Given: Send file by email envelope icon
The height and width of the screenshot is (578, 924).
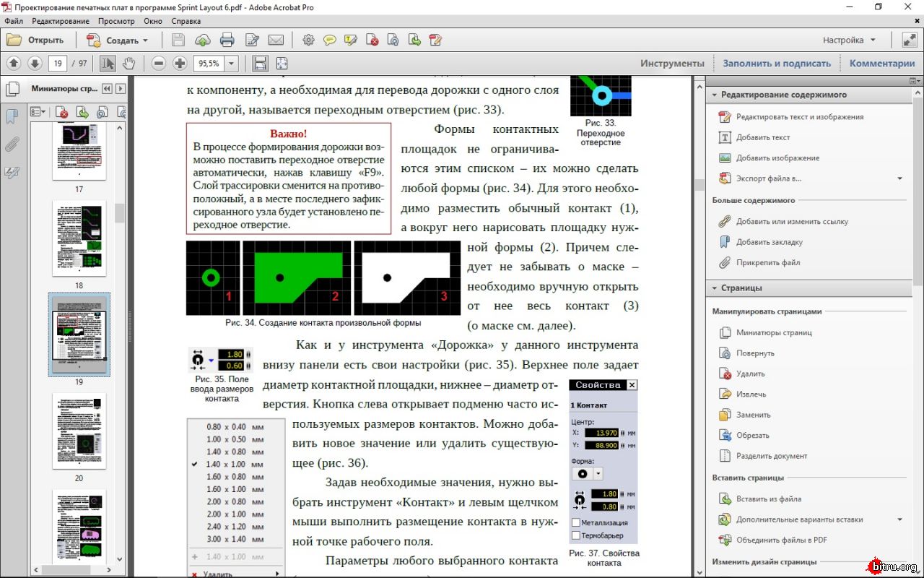Looking at the screenshot, I should pyautogui.click(x=276, y=40).
